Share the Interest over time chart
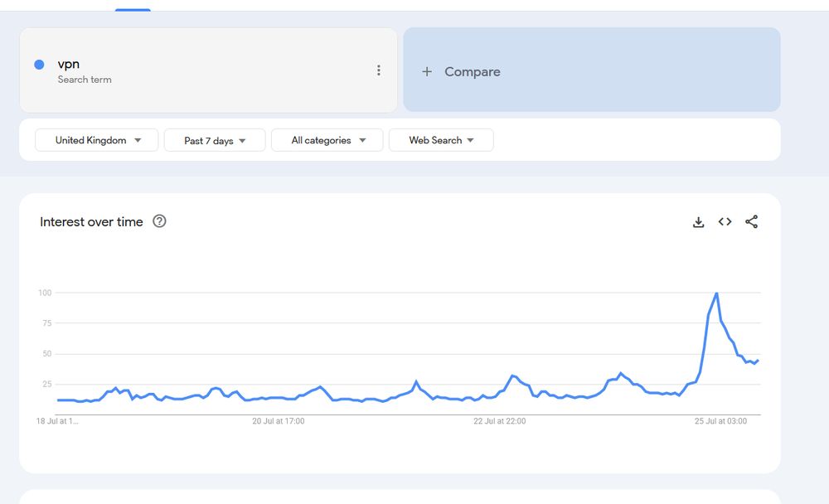This screenshot has width=829, height=504. point(751,221)
